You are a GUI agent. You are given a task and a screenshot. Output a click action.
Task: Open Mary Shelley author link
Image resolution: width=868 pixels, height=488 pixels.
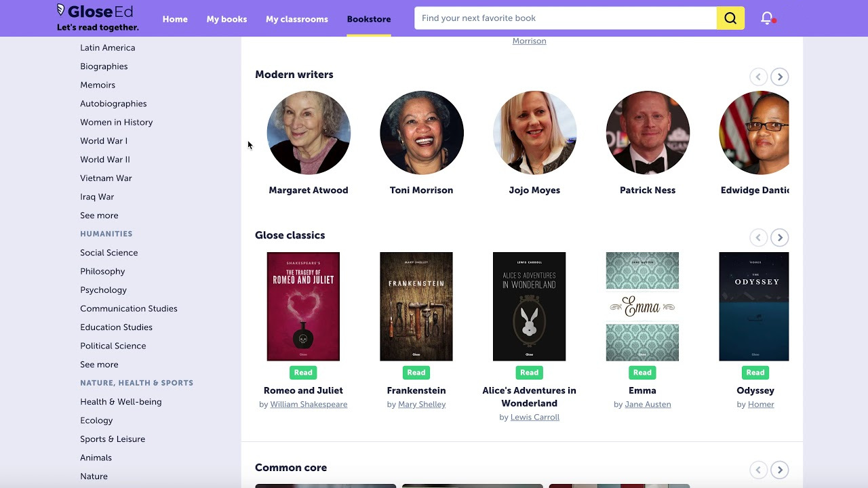pyautogui.click(x=422, y=405)
